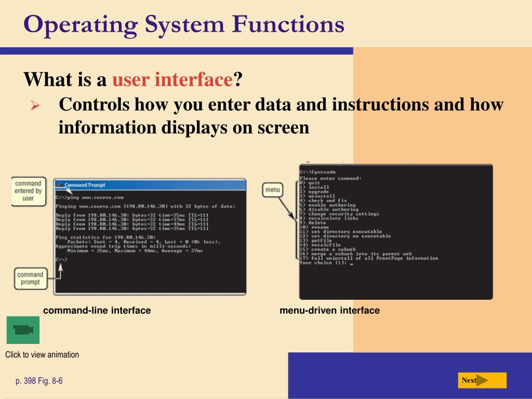Click menu option "6) disable authoring"
The image size is (532, 399).
tap(329, 209)
